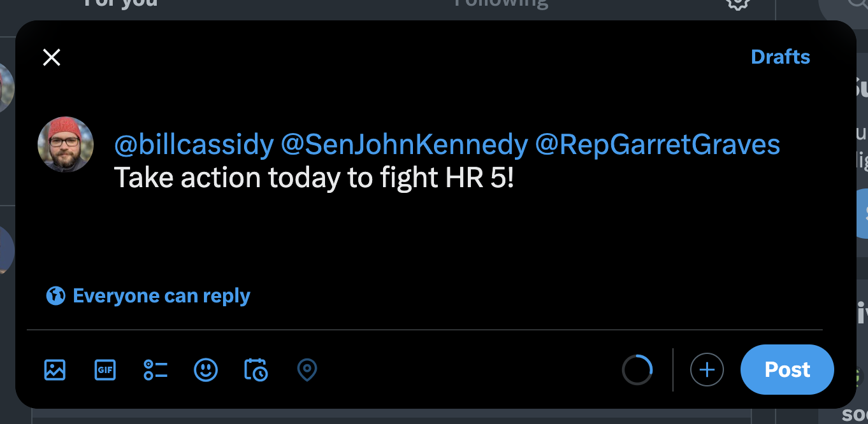Open the GIF picker
The width and height of the screenshot is (868, 424).
(x=105, y=369)
